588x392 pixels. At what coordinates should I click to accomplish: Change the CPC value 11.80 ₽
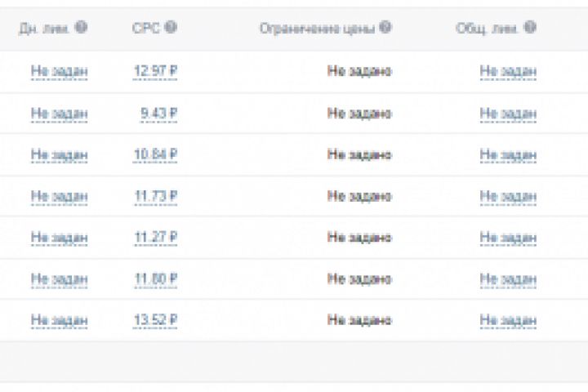point(155,279)
